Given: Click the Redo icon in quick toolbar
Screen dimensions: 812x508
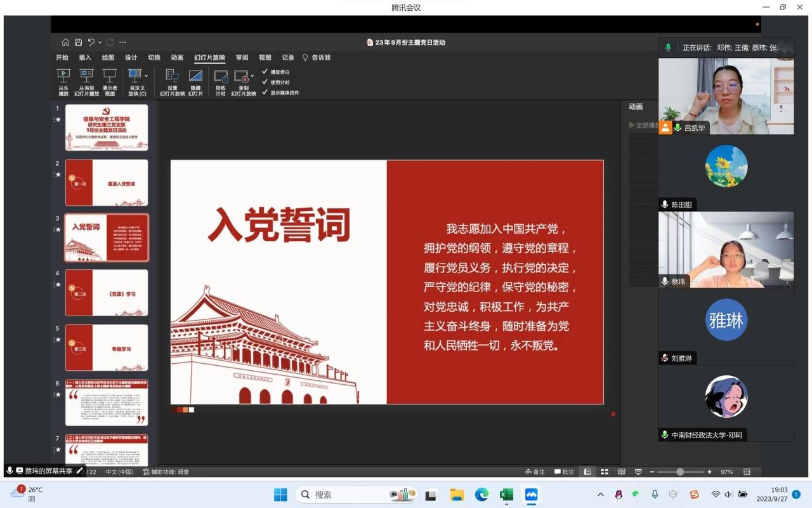Looking at the screenshot, I should pos(110,43).
